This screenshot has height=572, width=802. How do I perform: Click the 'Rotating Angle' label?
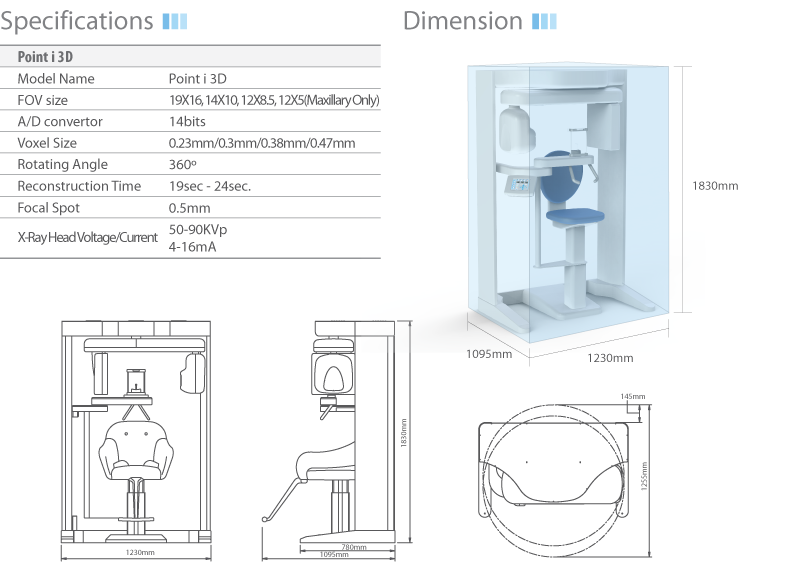tap(62, 164)
